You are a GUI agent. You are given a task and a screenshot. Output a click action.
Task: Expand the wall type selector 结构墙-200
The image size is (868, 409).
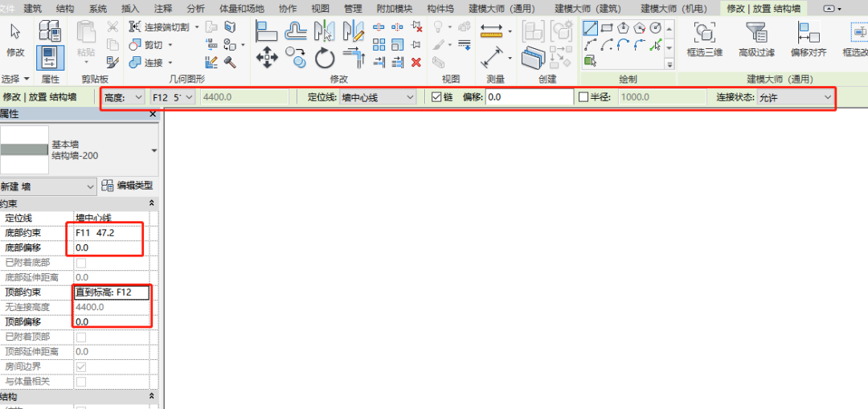click(154, 150)
